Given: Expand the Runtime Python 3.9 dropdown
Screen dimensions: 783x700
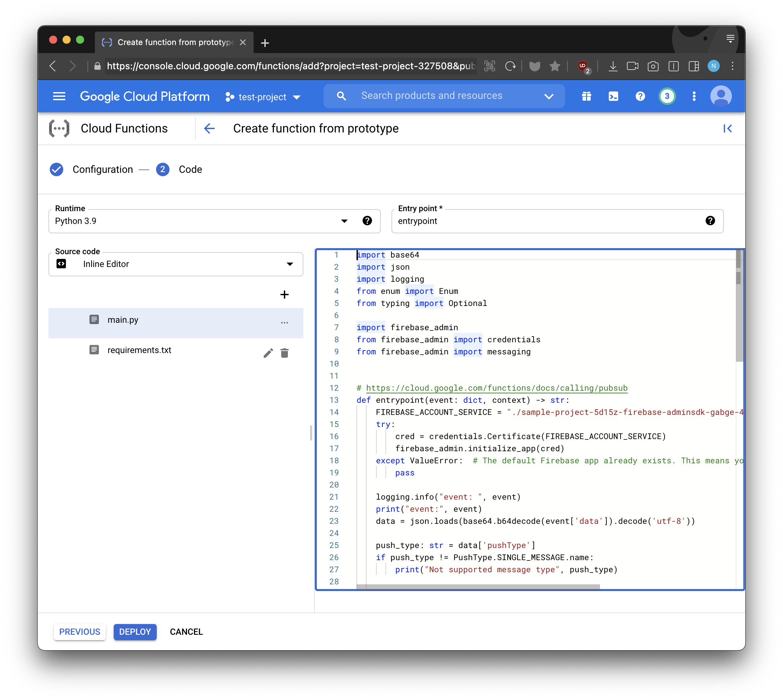Looking at the screenshot, I should [x=344, y=221].
